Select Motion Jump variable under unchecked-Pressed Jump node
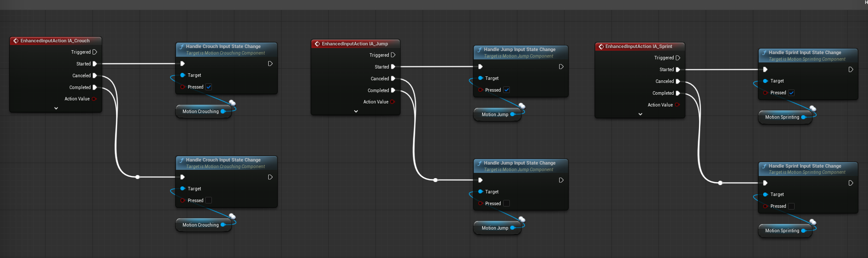The width and height of the screenshot is (868, 258). click(498, 228)
